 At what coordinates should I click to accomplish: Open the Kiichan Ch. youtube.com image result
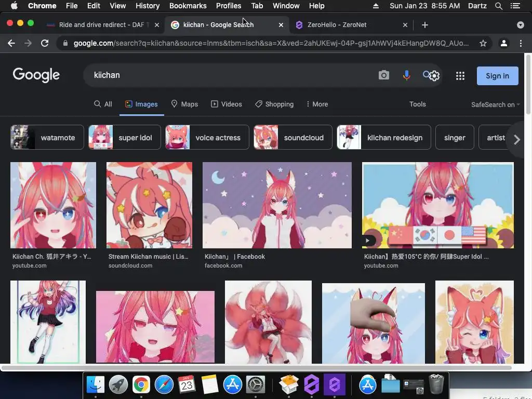tap(54, 205)
